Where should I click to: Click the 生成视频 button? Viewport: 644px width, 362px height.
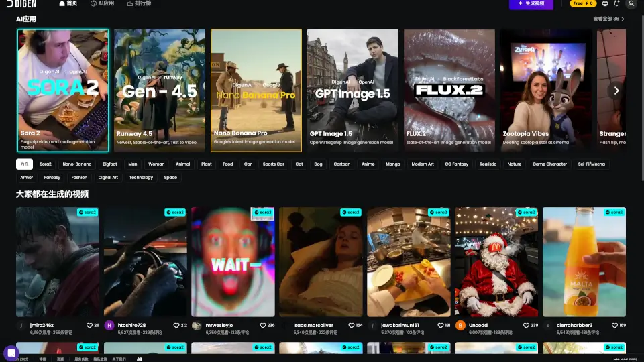coord(531,3)
